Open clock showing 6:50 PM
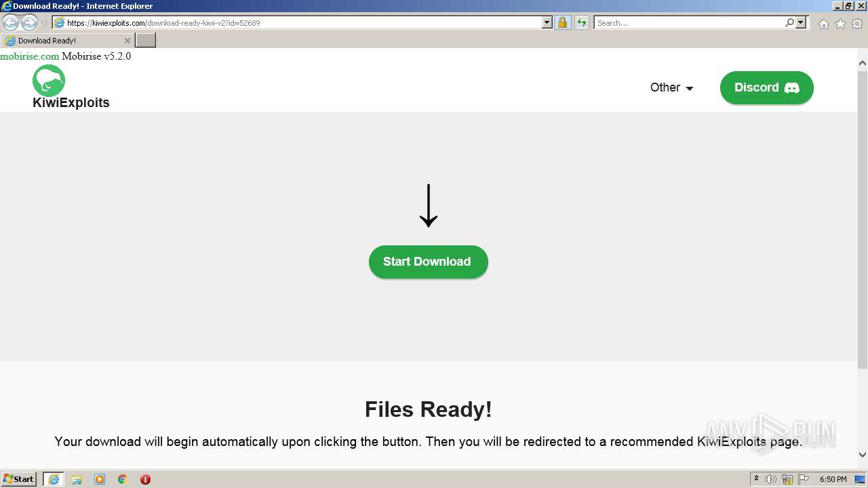Image resolution: width=868 pixels, height=488 pixels. [x=833, y=479]
